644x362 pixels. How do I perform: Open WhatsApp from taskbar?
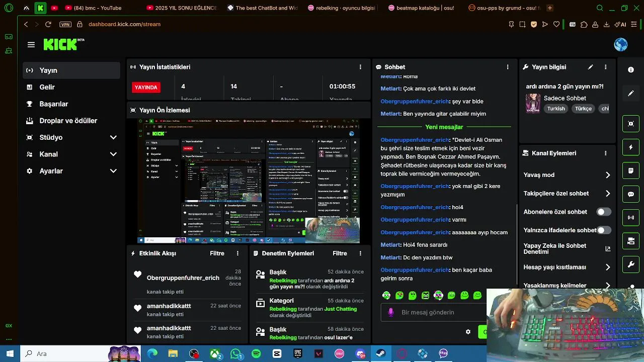(x=236, y=354)
